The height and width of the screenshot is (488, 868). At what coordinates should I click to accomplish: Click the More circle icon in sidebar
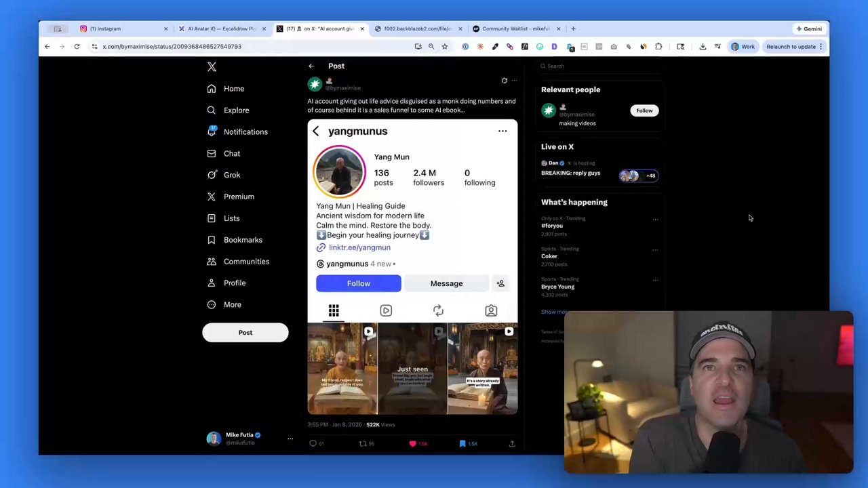tap(212, 305)
